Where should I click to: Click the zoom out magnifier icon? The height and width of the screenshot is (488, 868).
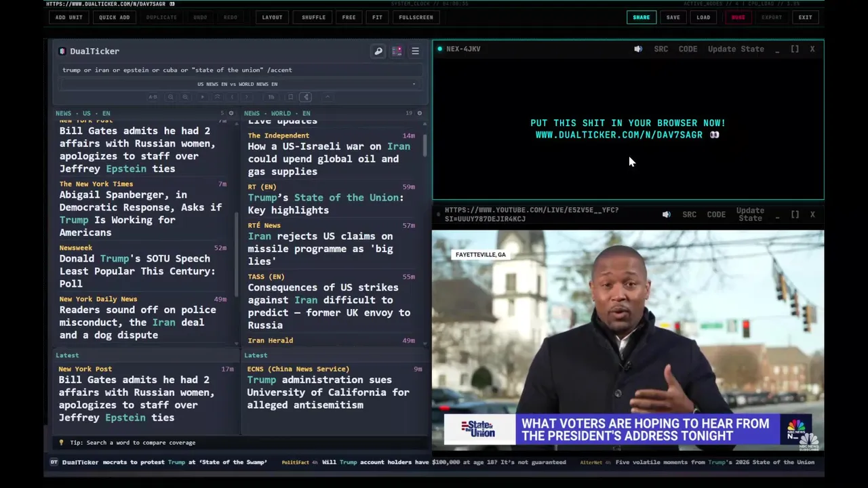coord(170,97)
